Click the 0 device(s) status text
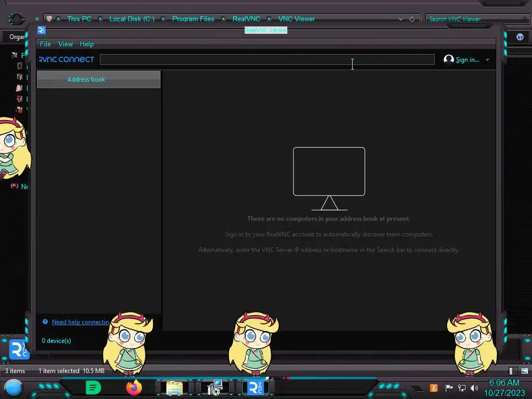 click(56, 341)
